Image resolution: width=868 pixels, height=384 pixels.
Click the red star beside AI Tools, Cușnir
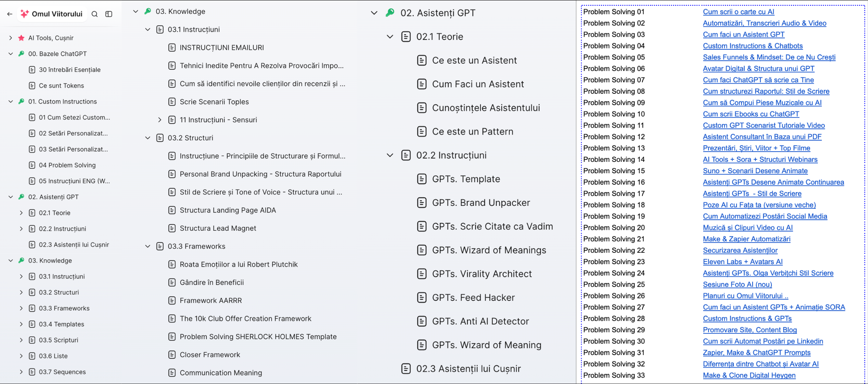pos(21,38)
